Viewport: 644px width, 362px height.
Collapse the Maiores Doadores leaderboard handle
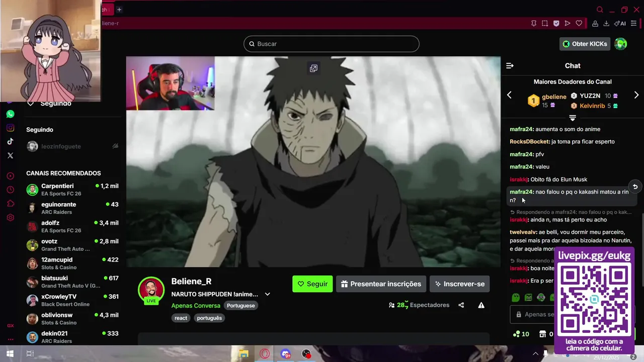click(573, 118)
